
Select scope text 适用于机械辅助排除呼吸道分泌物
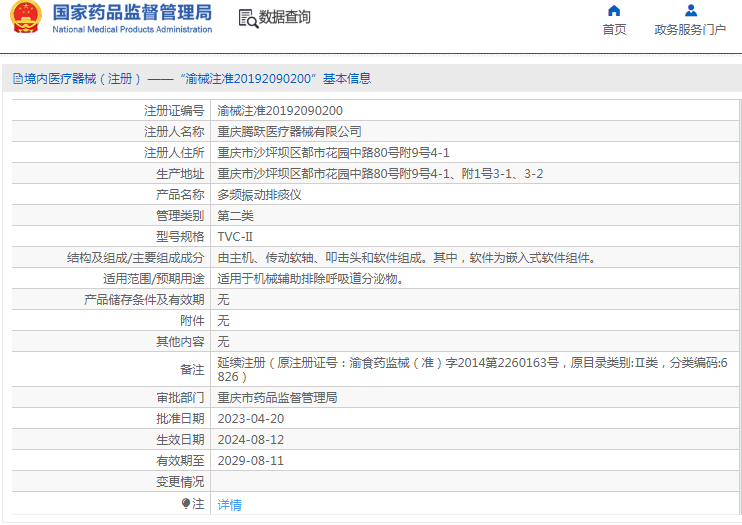point(311,279)
